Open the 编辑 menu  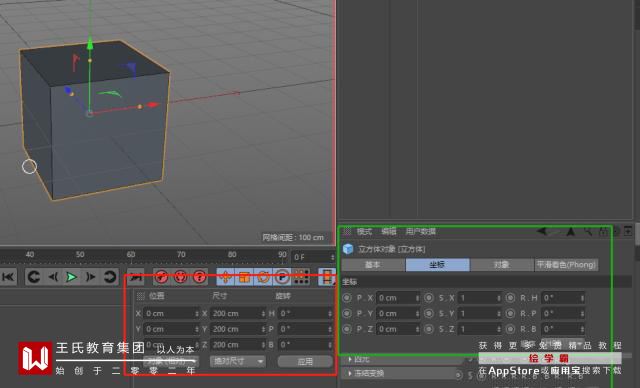coord(389,232)
